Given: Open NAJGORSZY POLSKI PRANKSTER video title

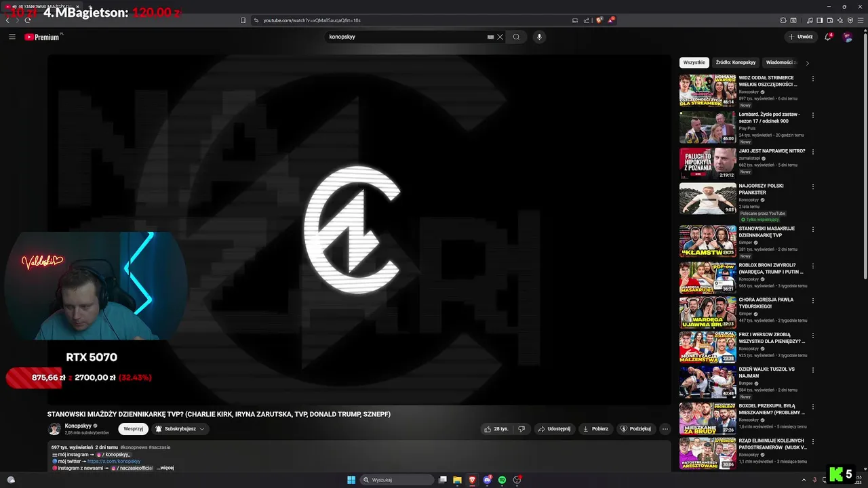Looking at the screenshot, I should 761,189.
